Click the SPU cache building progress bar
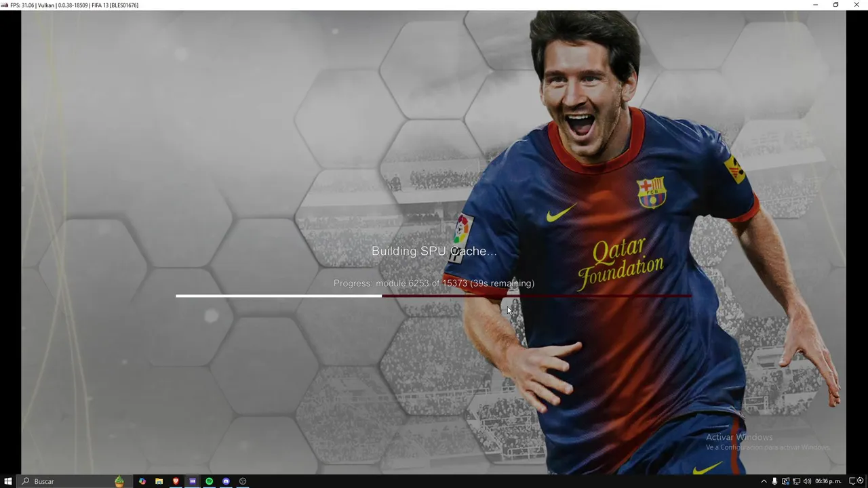Viewport: 868px width, 488px height. (x=433, y=296)
